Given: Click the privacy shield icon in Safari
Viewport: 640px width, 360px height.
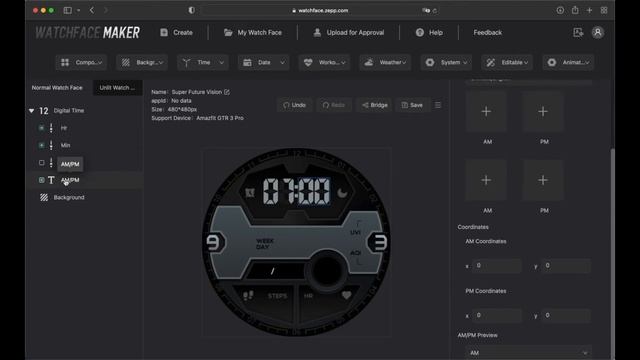Looking at the screenshot, I should [191, 11].
